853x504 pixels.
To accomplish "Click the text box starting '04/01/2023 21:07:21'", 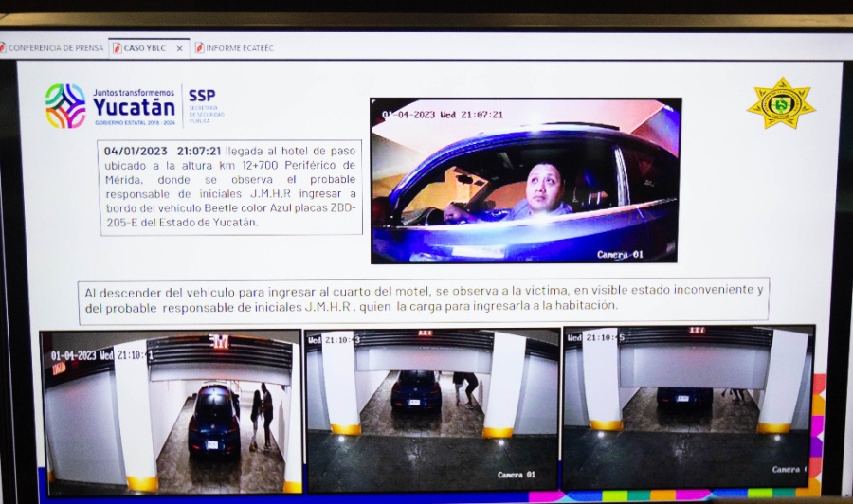I will click(230, 187).
